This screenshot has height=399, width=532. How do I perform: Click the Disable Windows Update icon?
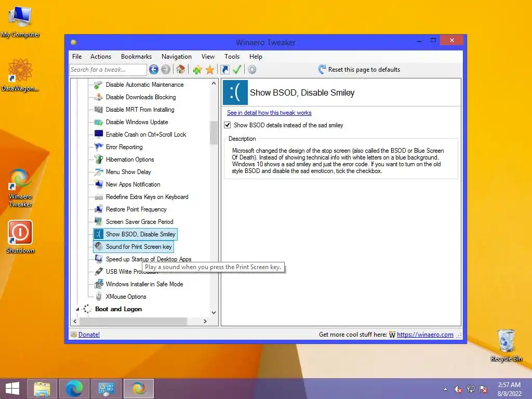point(98,122)
